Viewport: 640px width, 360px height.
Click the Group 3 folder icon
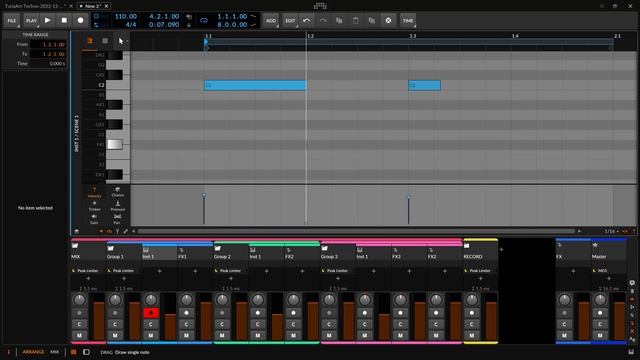(x=324, y=248)
